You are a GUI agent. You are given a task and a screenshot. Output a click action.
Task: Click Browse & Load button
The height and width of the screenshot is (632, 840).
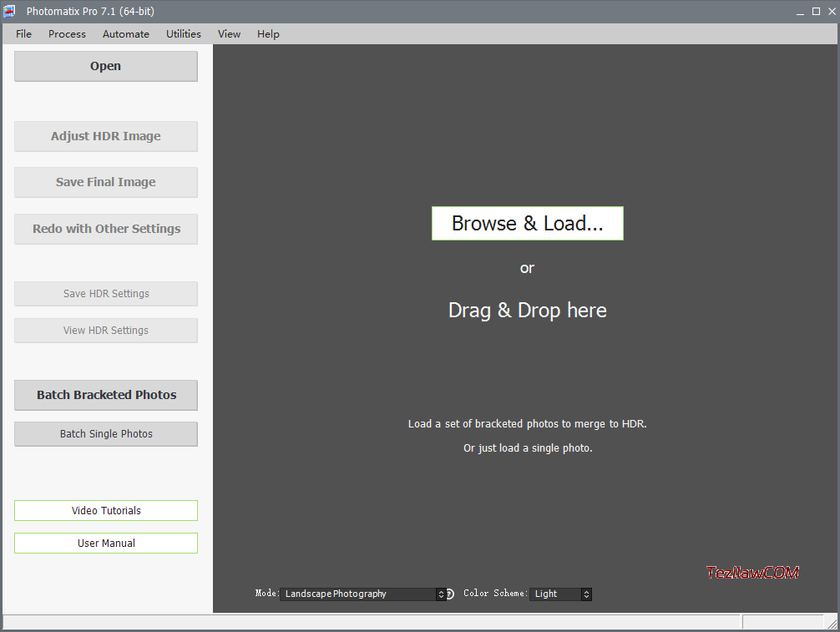point(527,224)
